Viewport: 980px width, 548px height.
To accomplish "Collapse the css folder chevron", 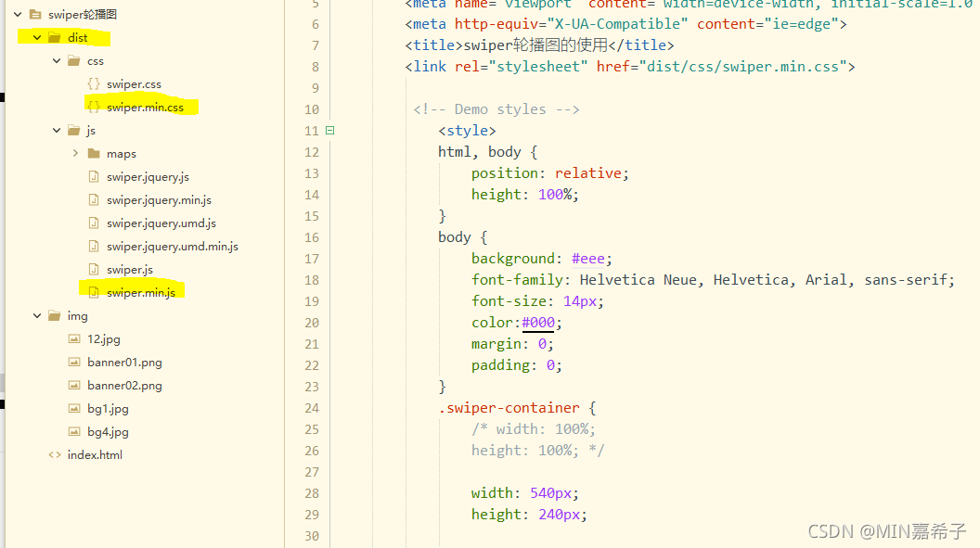I will click(x=57, y=60).
